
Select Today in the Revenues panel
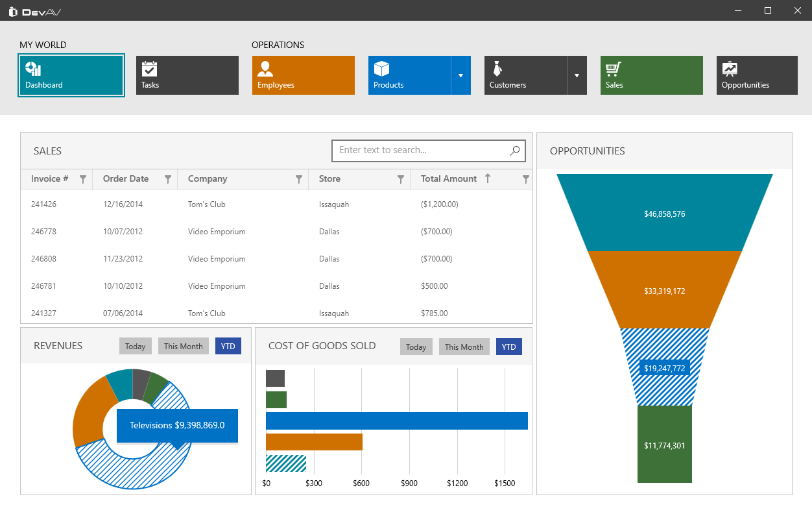(135, 347)
